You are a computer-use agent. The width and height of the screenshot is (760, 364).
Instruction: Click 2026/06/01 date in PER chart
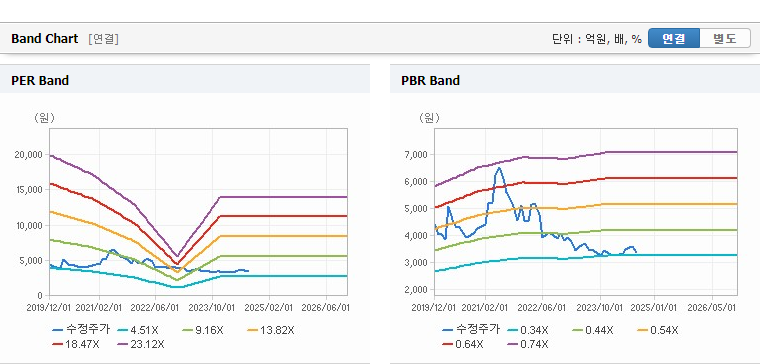coord(326,308)
